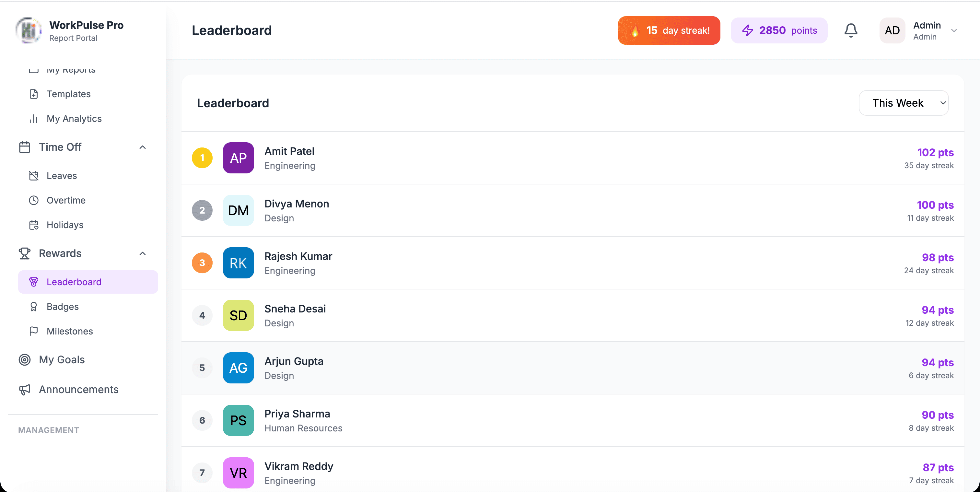Click the lightning bolt points icon
980x492 pixels.
point(748,30)
